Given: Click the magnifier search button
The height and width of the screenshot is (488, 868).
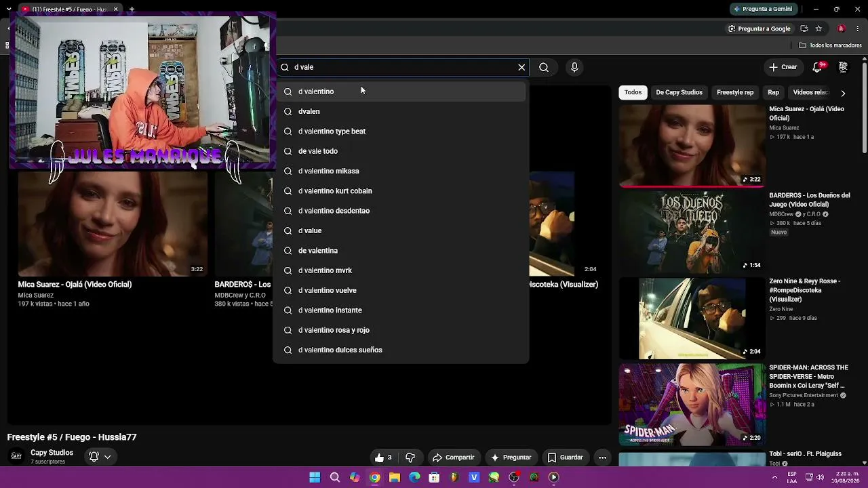Looking at the screenshot, I should point(544,67).
